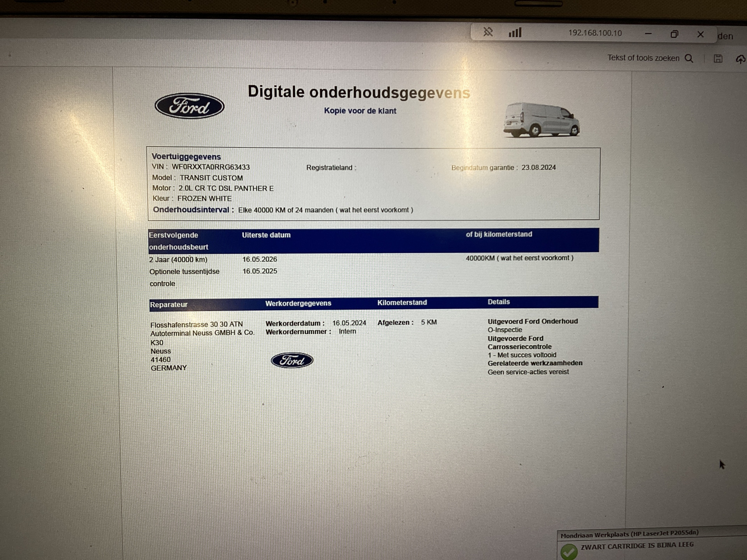Click the magnifier search icon
The width and height of the screenshot is (747, 560).
pos(689,58)
